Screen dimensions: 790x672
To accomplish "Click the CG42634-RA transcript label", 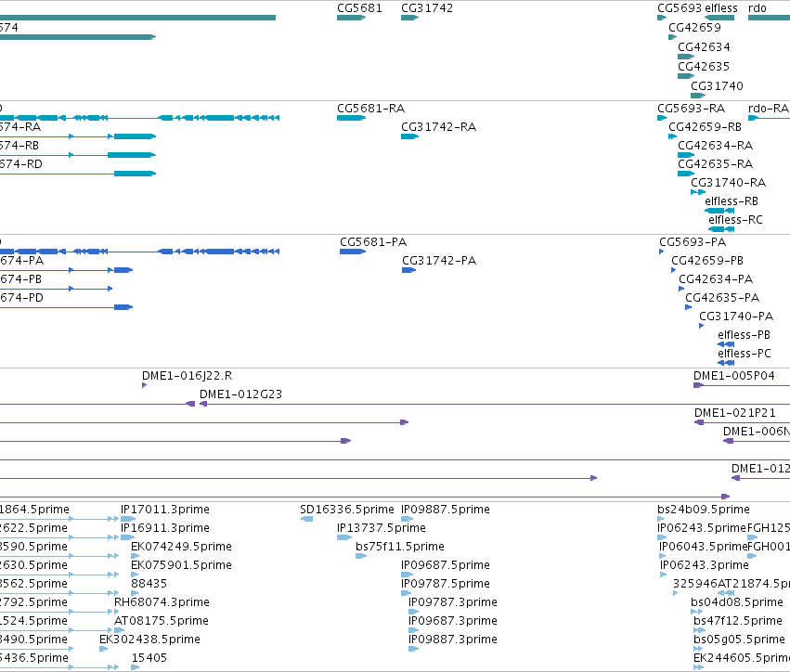I will 715,146.
